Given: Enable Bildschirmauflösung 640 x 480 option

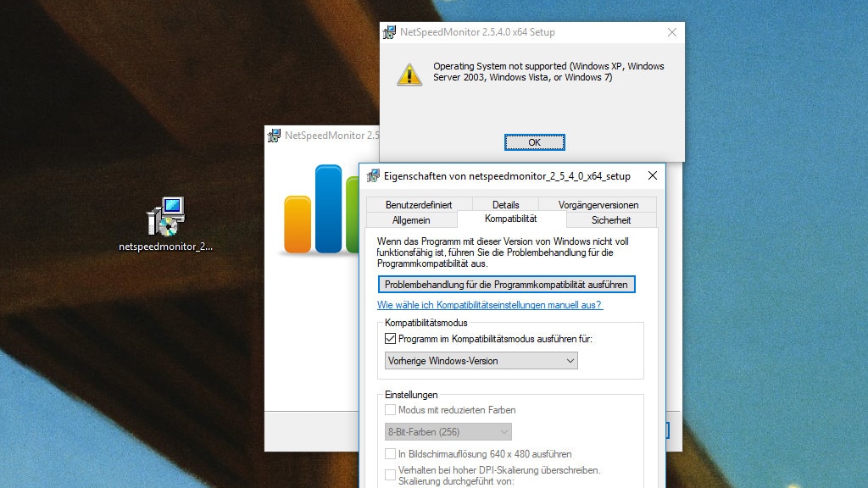Looking at the screenshot, I should click(x=391, y=454).
